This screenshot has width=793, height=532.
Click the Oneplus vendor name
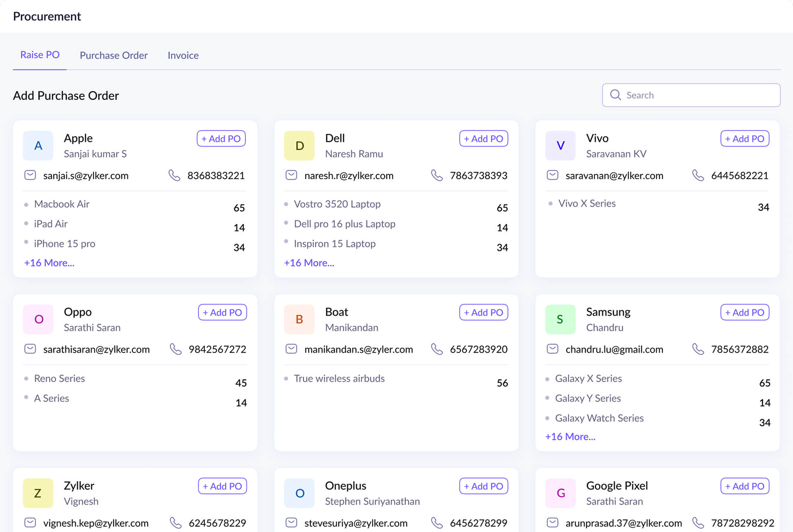(346, 486)
